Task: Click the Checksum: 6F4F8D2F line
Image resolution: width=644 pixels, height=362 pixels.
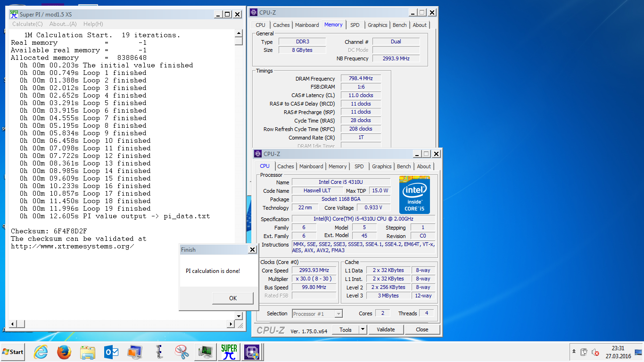Action: pyautogui.click(x=49, y=231)
